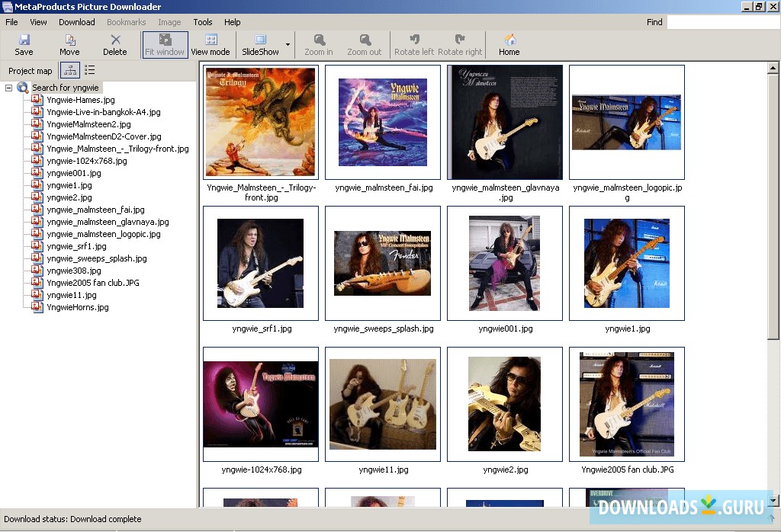Switch to View mode
Image resolution: width=781 pixels, height=532 pixels.
click(211, 44)
